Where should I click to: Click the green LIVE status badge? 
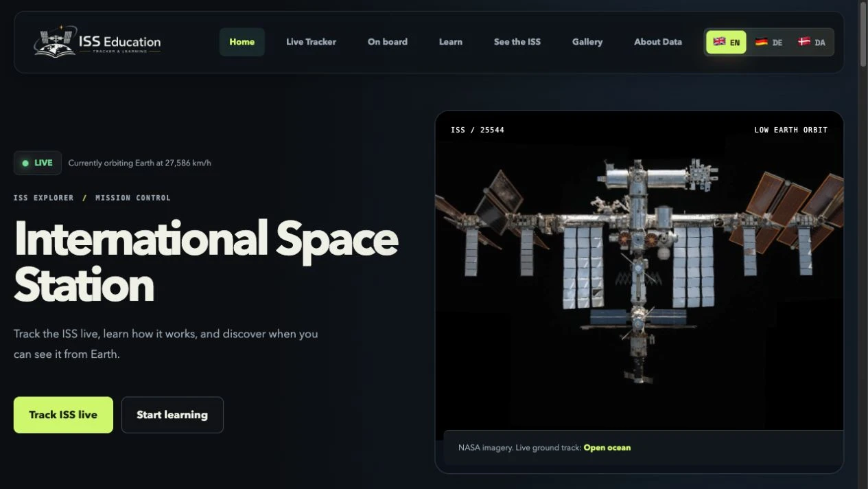[38, 163]
